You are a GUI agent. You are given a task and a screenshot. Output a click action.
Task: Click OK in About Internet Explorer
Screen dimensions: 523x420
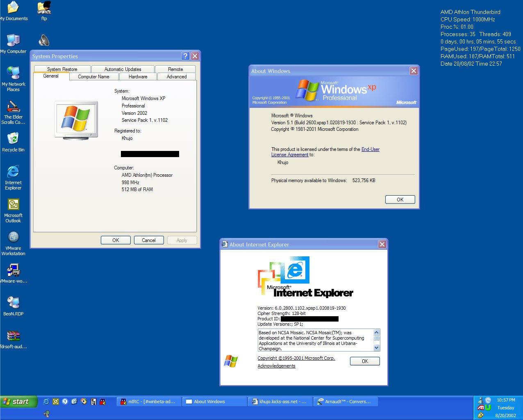[365, 361]
